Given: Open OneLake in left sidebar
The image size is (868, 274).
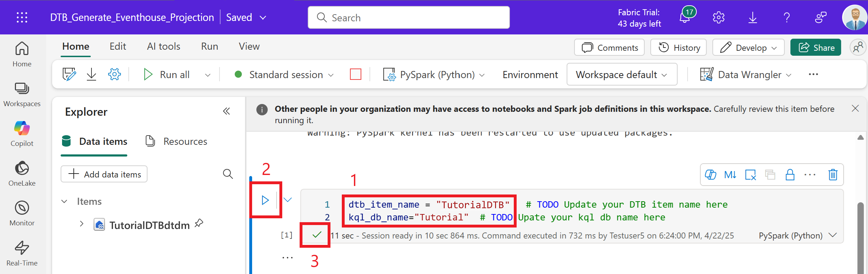Looking at the screenshot, I should pos(22,174).
